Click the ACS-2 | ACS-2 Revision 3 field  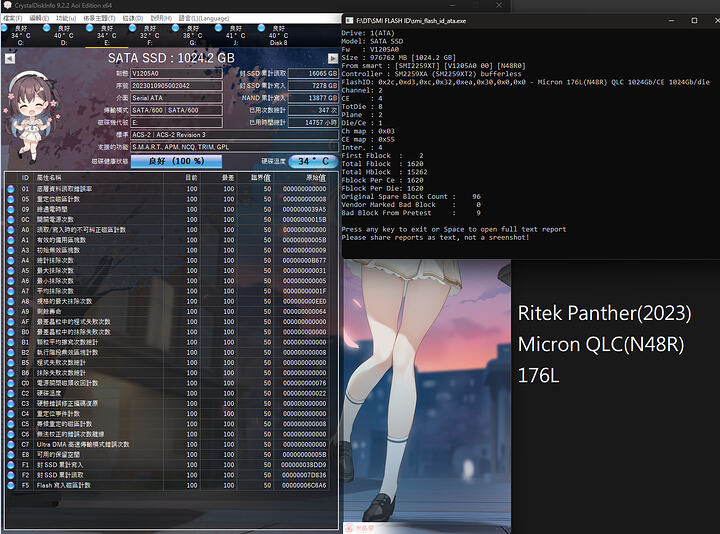[234, 135]
